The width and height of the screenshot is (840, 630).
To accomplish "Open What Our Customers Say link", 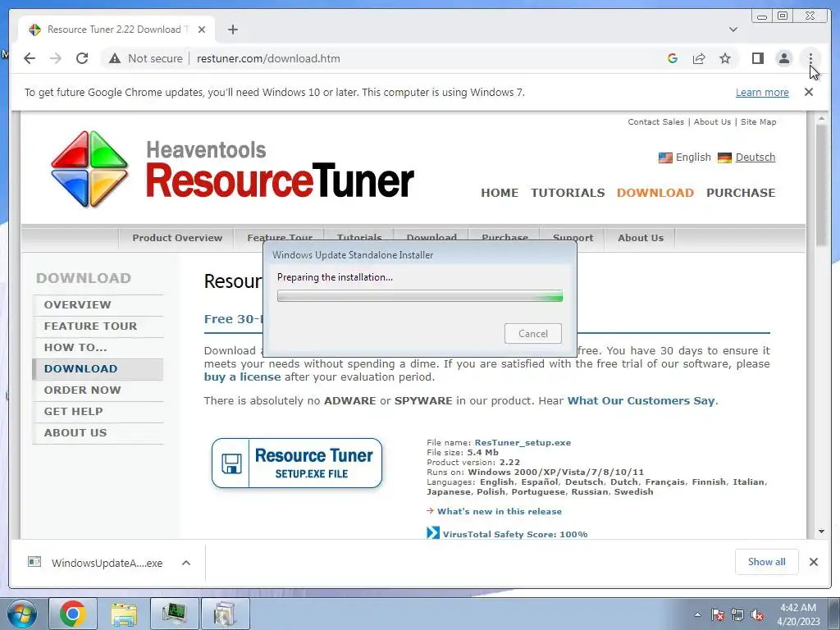I will tap(641, 400).
